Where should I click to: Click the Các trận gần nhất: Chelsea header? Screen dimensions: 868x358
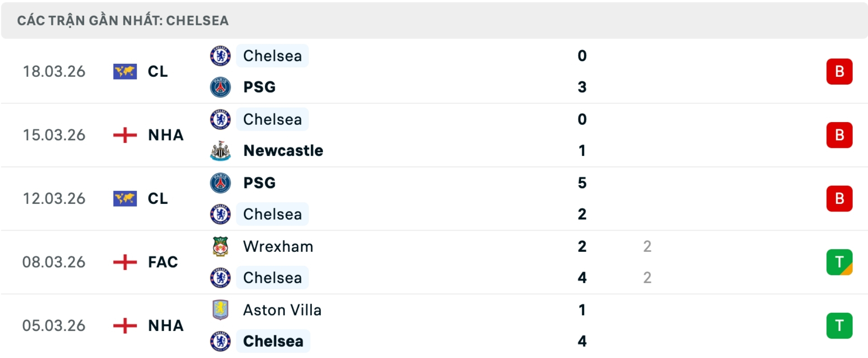[x=123, y=21]
